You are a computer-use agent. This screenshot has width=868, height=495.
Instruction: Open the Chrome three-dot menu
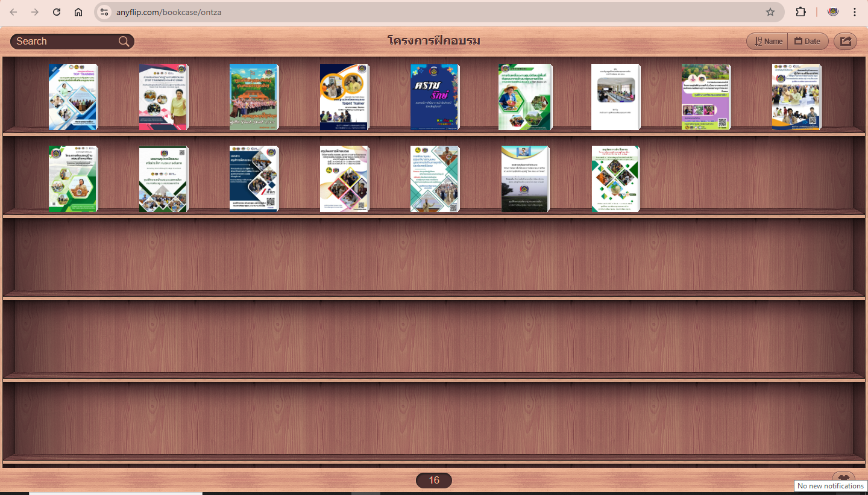(855, 12)
